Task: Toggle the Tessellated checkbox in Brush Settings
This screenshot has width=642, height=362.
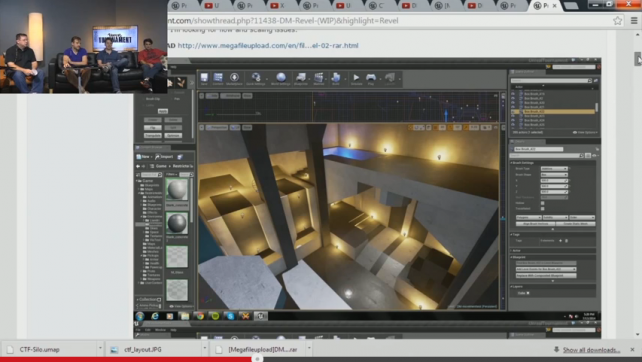Action: (543, 208)
